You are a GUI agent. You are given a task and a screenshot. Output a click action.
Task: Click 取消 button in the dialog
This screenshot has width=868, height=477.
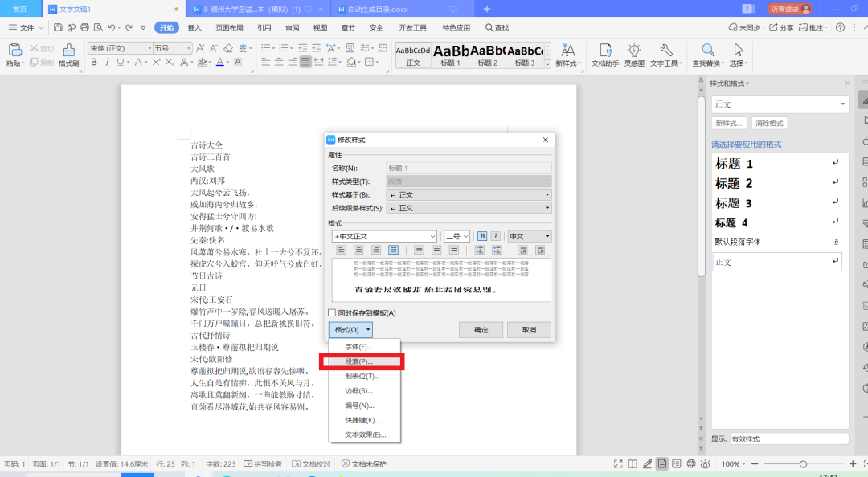coord(529,330)
